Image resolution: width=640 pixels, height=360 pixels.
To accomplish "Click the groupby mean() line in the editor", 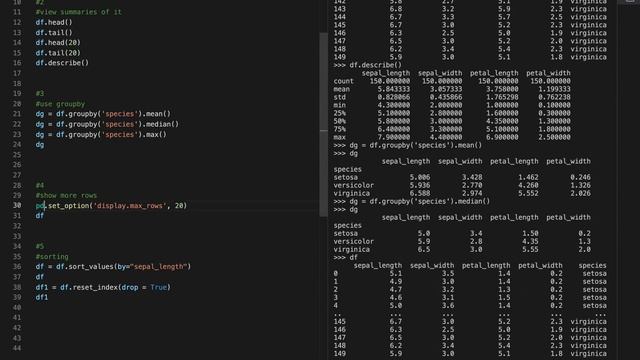I will tap(103, 114).
